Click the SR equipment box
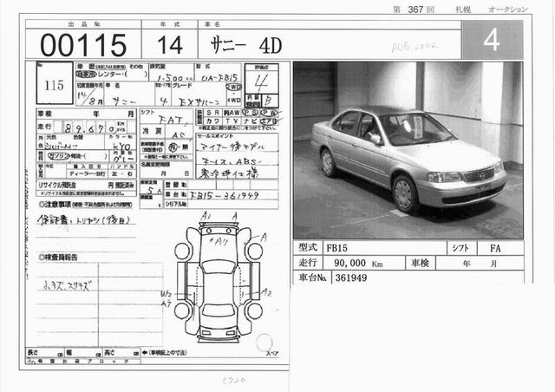Image resolution: width=555 pixels, height=392 pixels. [x=213, y=113]
